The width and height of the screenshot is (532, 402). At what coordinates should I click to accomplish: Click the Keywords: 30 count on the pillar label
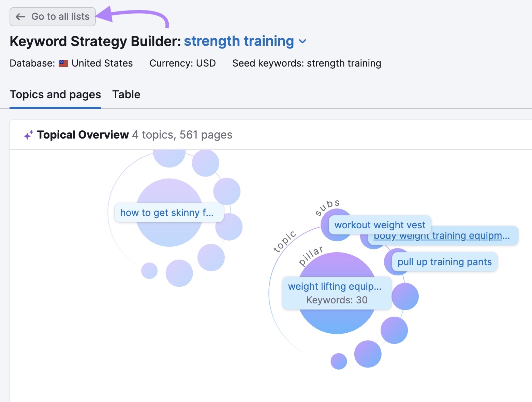click(x=337, y=300)
